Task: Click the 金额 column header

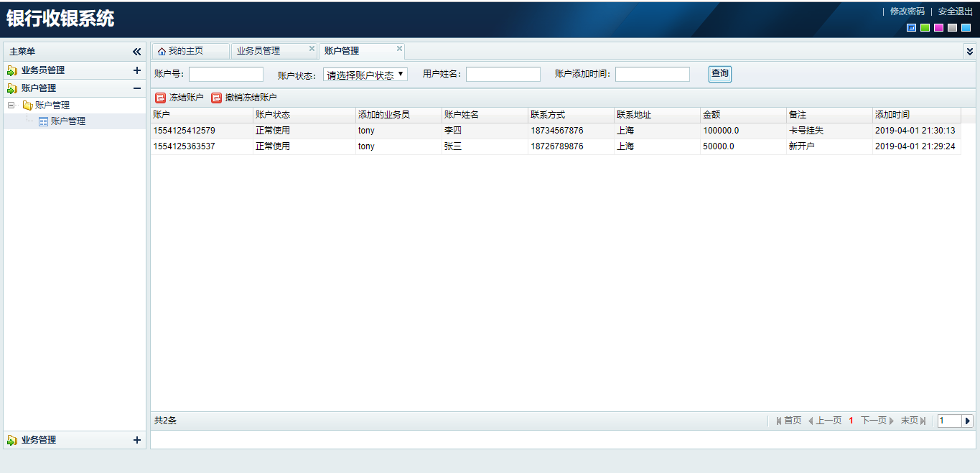Action: (x=743, y=115)
